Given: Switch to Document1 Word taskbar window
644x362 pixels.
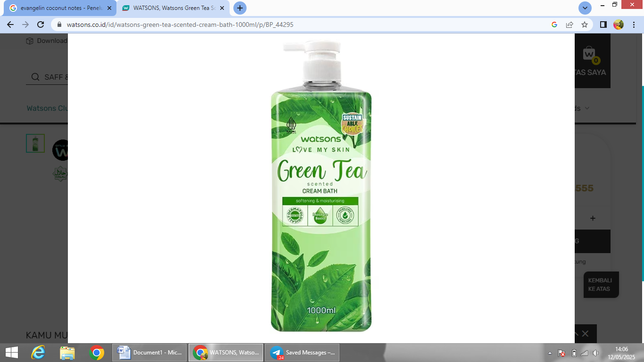Looking at the screenshot, I should [149, 353].
